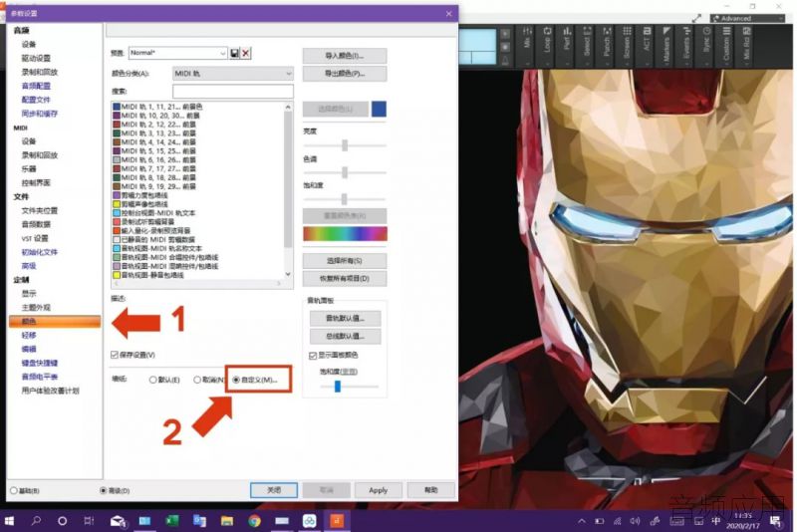
Task: Click the blue selected-color swatch
Action: [380, 109]
